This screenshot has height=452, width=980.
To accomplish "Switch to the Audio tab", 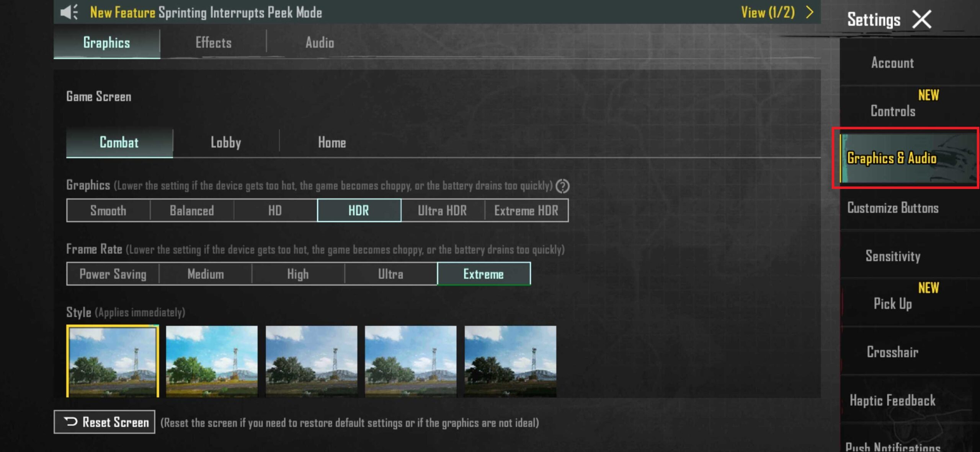I will [320, 42].
